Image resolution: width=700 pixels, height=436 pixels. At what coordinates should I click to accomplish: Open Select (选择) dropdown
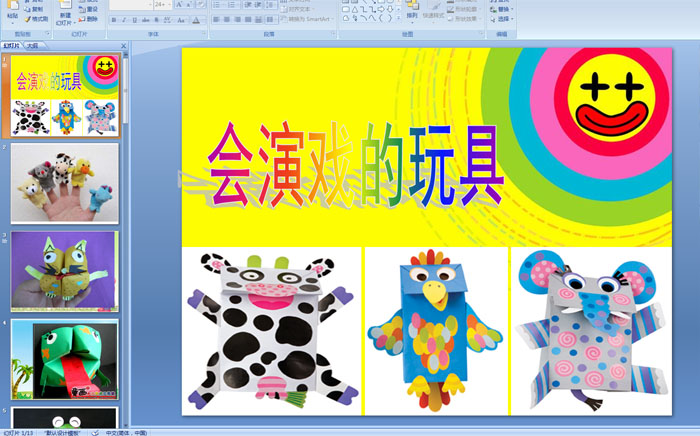(x=502, y=19)
